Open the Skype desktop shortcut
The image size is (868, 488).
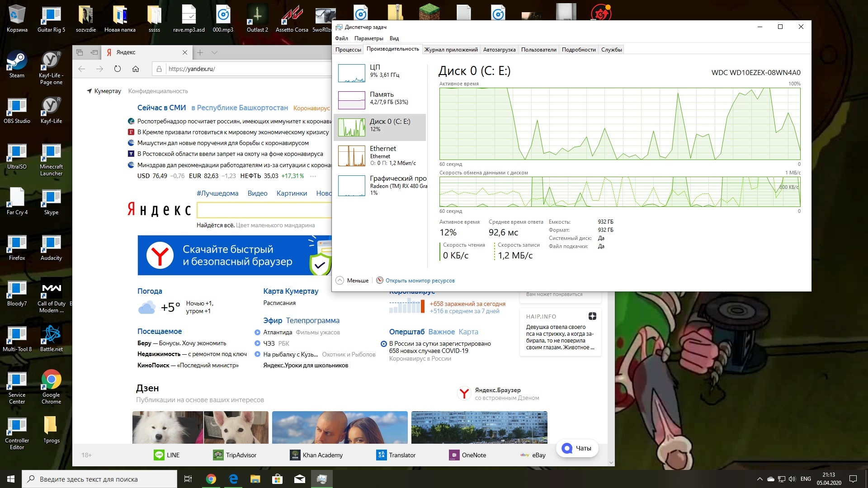[x=51, y=201]
